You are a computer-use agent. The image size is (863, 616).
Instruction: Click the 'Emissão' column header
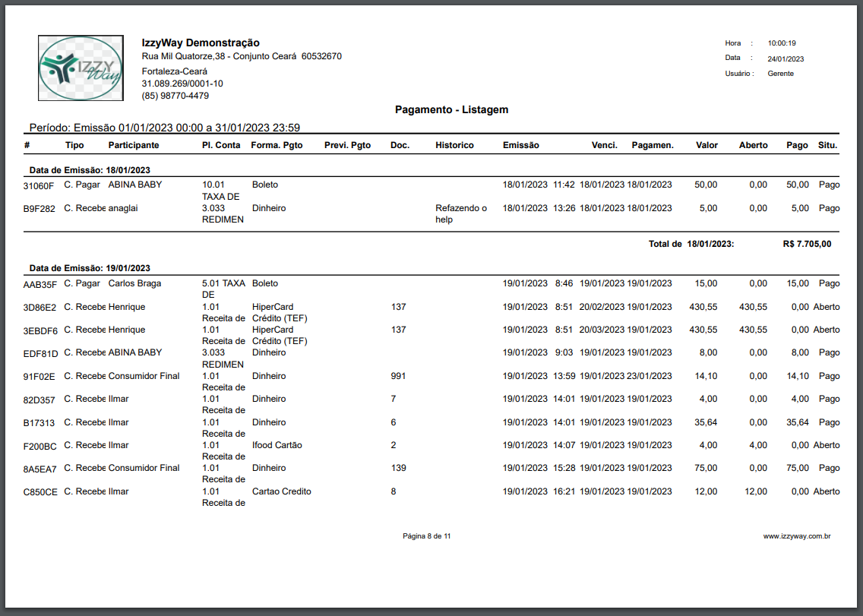pos(520,145)
